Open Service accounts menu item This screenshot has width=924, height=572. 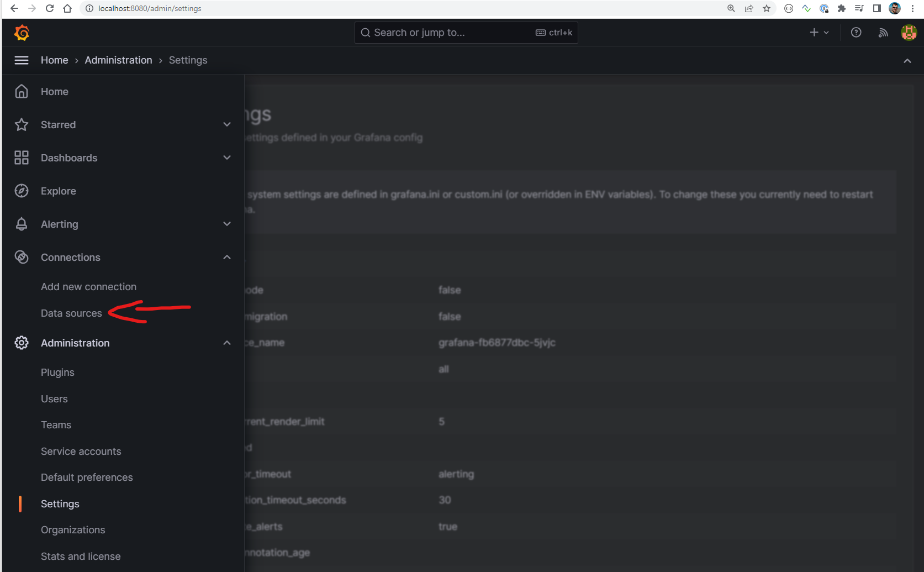(x=81, y=452)
